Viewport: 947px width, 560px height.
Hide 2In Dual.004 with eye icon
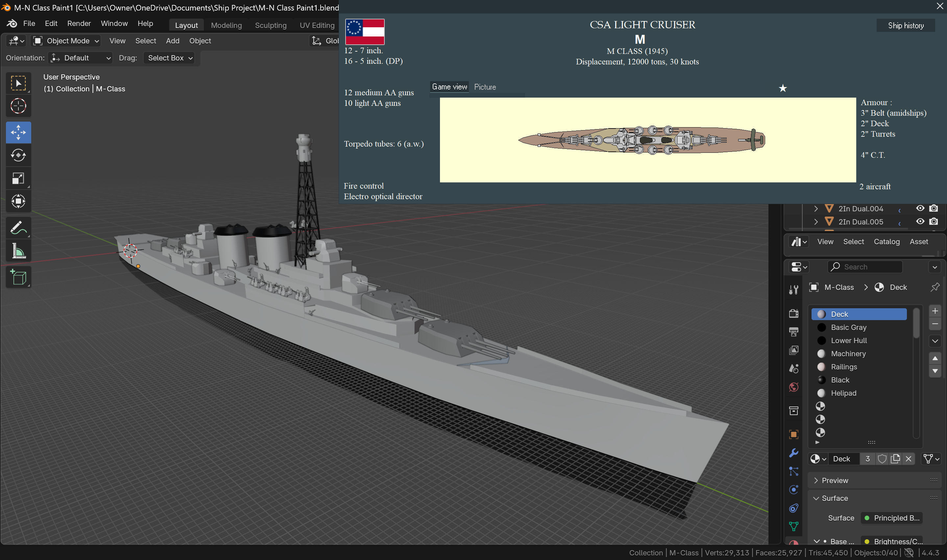point(920,208)
